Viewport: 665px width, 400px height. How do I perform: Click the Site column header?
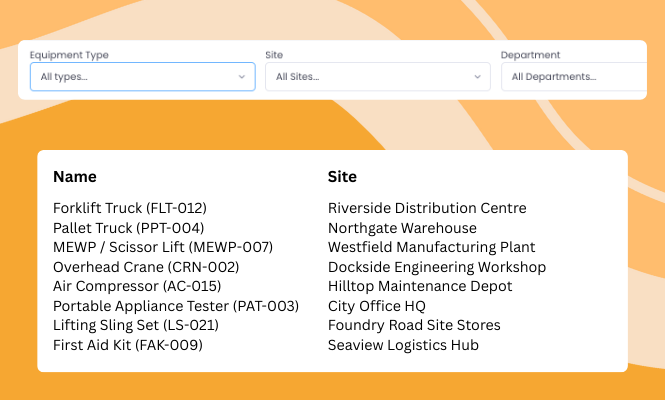[342, 177]
